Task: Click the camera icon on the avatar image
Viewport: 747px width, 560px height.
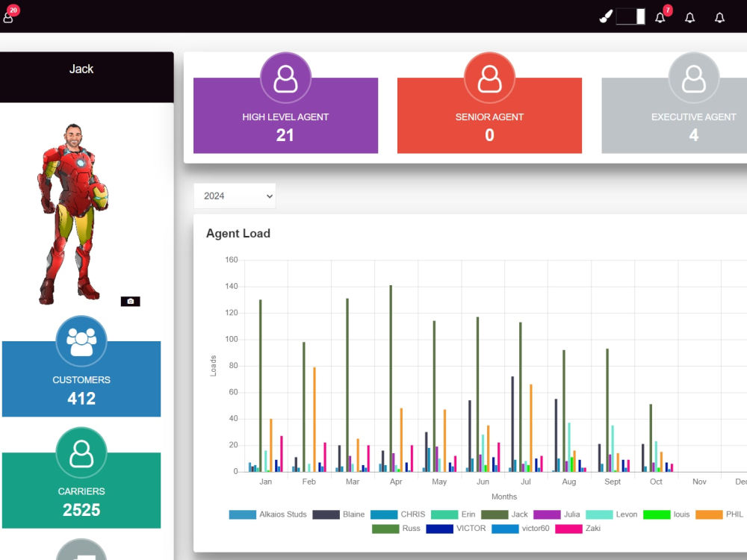Action: click(131, 301)
